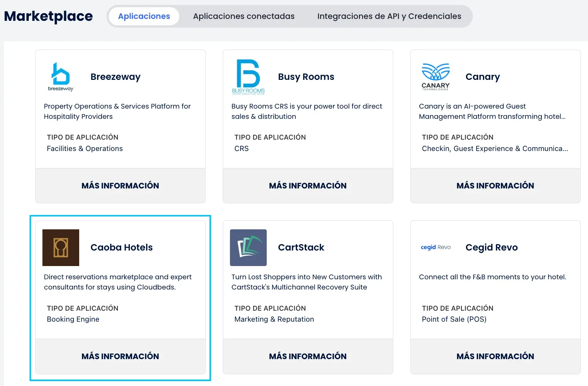Open Más información for Canary
The height and width of the screenshot is (386, 588).
pyautogui.click(x=496, y=185)
